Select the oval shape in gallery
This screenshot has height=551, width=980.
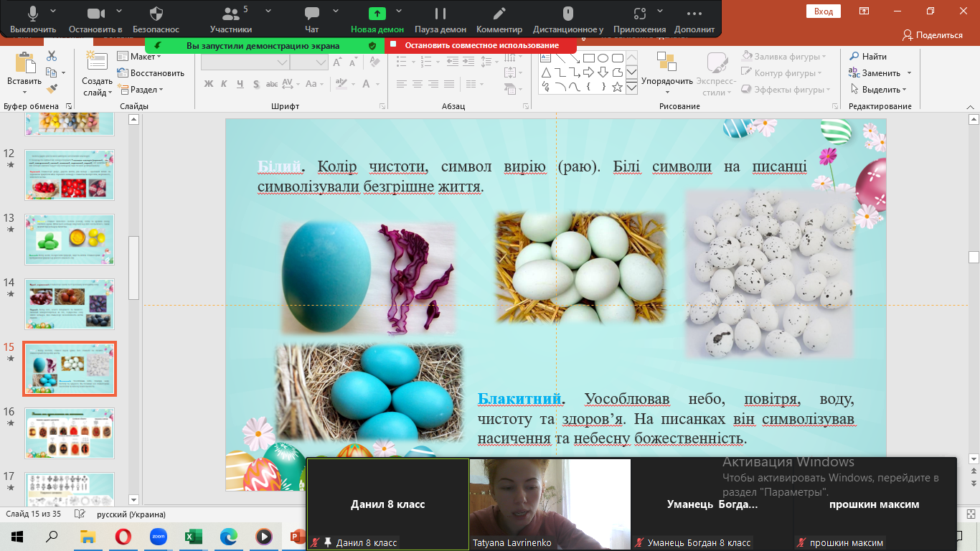[603, 58]
